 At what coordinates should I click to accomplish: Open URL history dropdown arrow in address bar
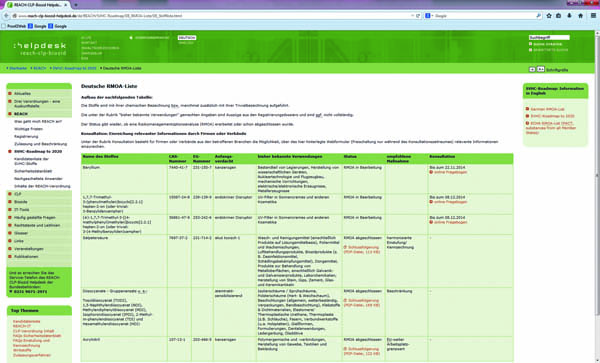[412, 16]
